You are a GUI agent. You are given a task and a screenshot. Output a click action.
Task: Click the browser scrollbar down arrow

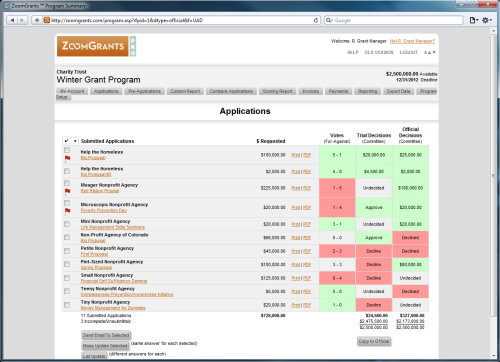click(494, 356)
